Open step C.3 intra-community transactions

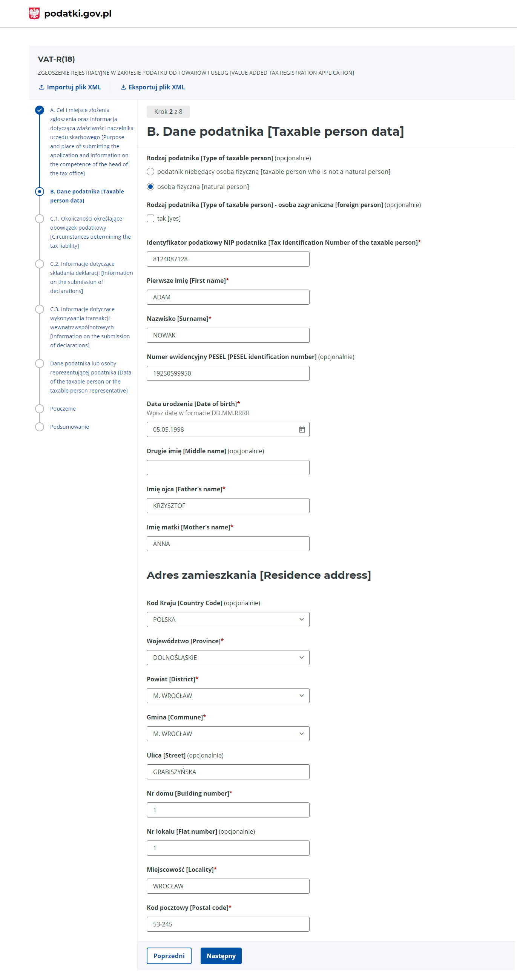(90, 327)
